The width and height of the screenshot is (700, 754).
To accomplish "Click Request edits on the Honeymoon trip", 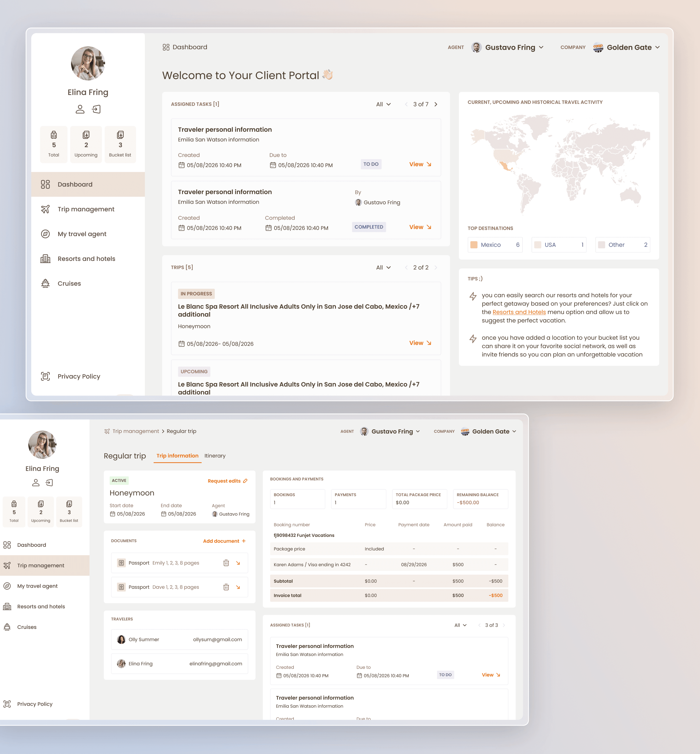I will coord(228,481).
